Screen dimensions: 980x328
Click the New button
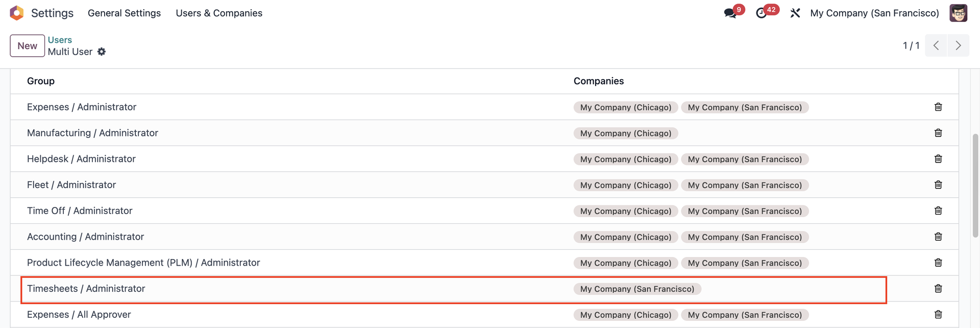pos(28,46)
